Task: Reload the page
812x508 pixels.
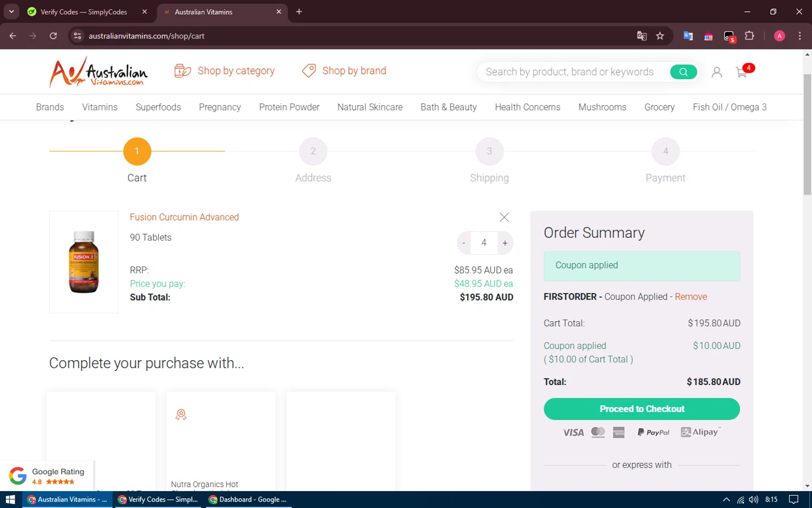Action: click(53, 36)
